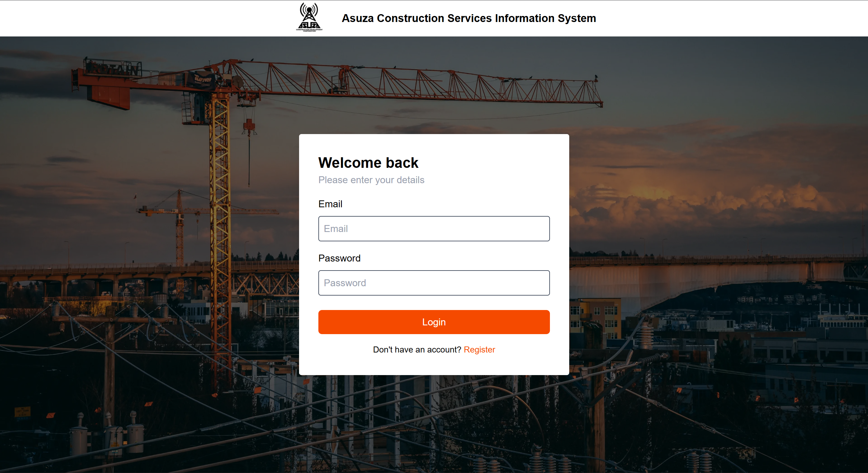Click the Email field label
868x473 pixels.
tap(330, 204)
